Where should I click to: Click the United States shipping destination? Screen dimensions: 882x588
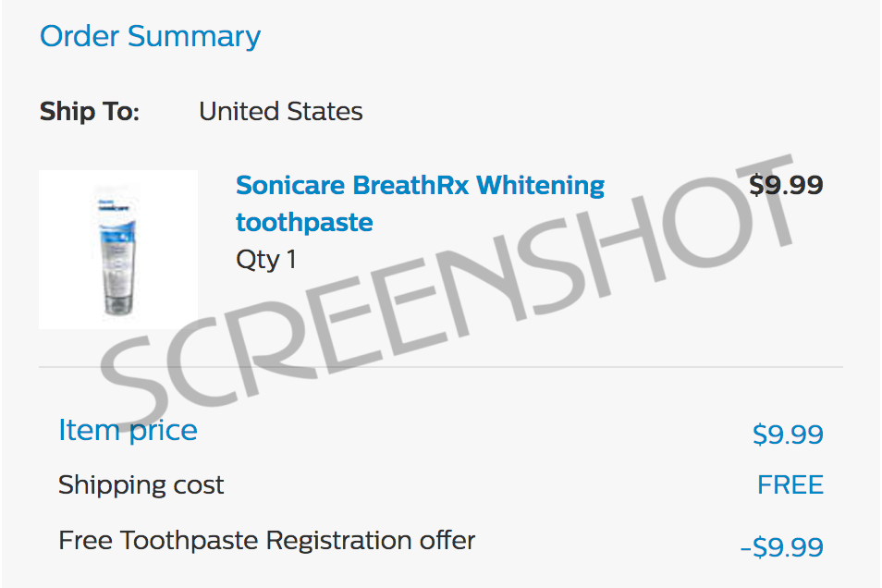click(281, 111)
